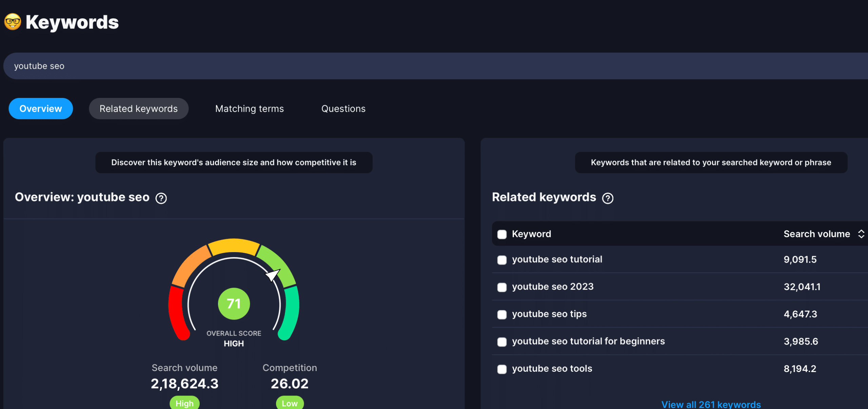The width and height of the screenshot is (868, 409).
Task: Click the keyword text youtube seo tools
Action: tap(552, 368)
